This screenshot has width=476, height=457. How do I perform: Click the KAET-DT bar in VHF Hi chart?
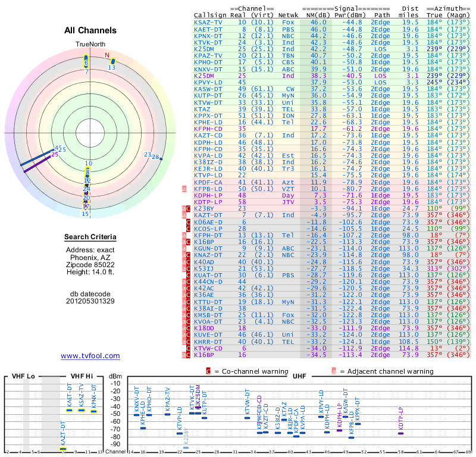tap(70, 410)
